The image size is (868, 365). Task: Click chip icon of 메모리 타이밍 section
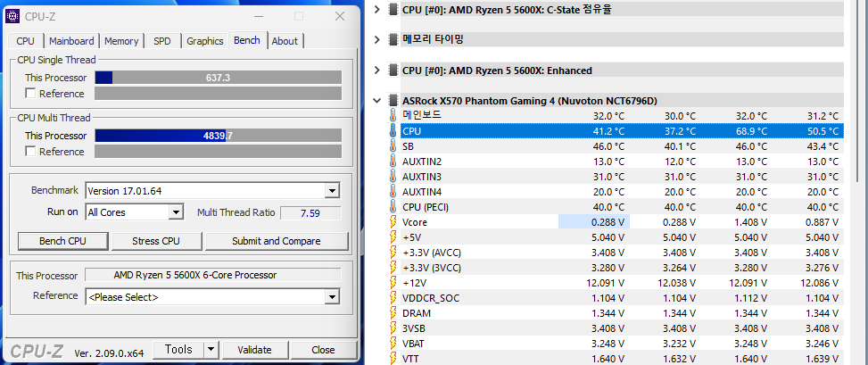coord(393,39)
